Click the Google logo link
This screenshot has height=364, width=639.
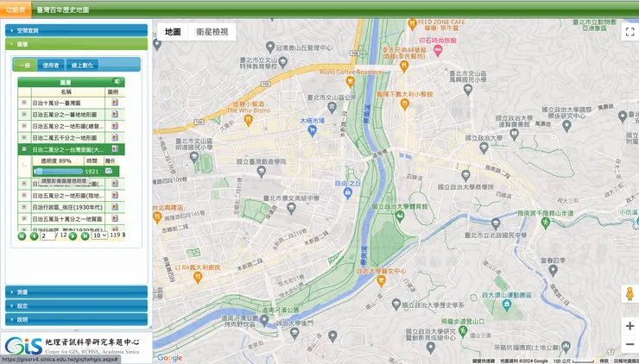(x=169, y=358)
